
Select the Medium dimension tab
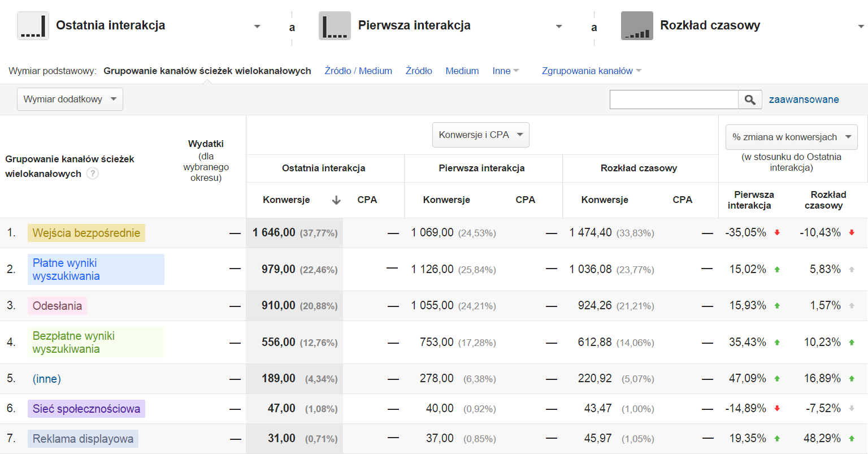(x=462, y=71)
